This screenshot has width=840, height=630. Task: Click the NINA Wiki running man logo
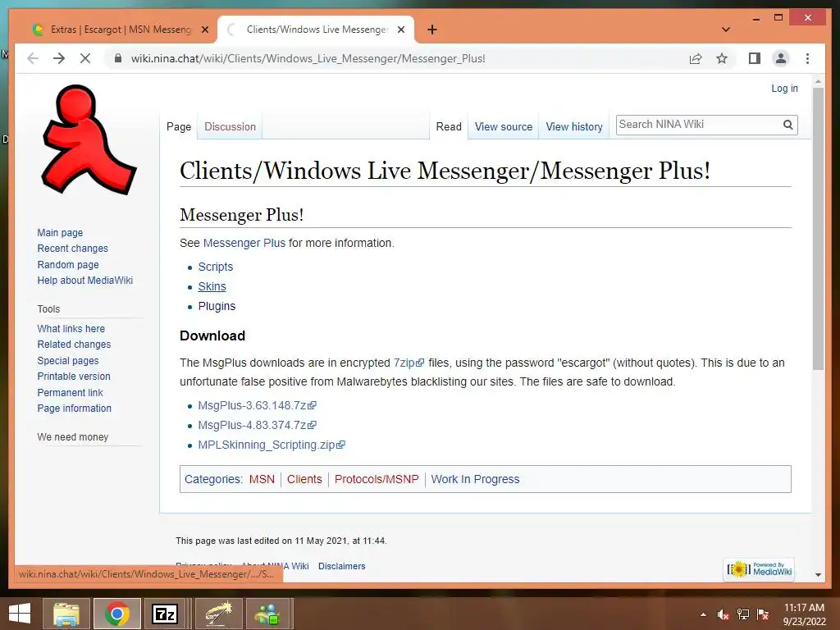[x=89, y=139]
